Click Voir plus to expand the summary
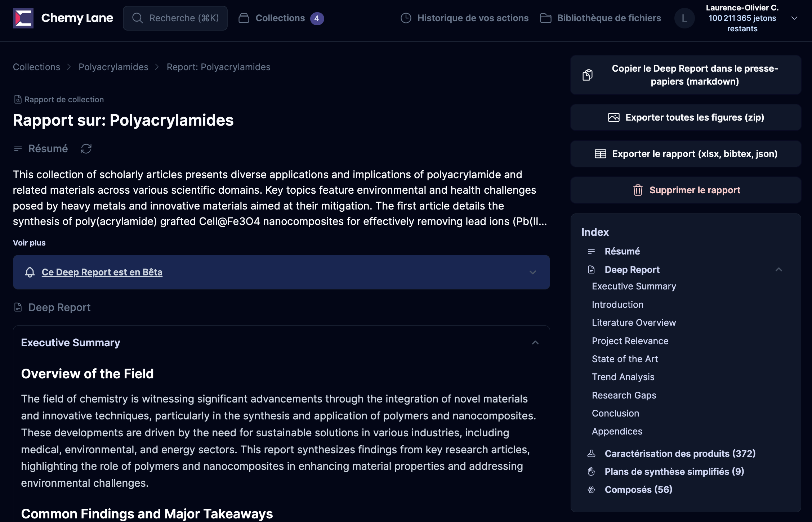Screen dimensions: 812x522 click(29, 243)
